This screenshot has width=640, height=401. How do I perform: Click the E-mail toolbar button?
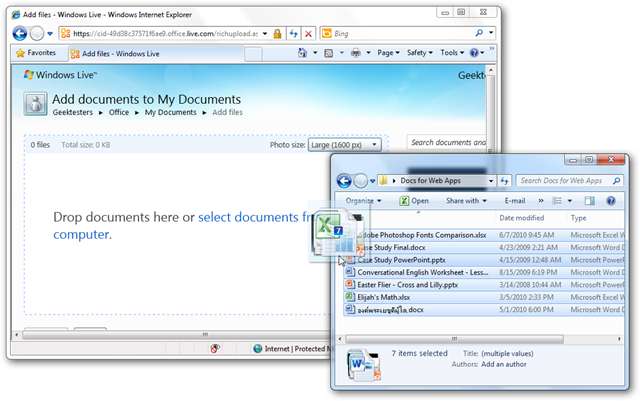(515, 201)
